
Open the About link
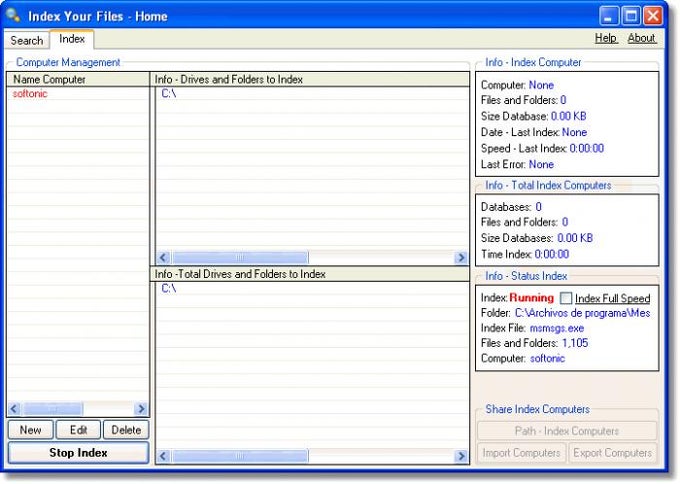click(641, 38)
